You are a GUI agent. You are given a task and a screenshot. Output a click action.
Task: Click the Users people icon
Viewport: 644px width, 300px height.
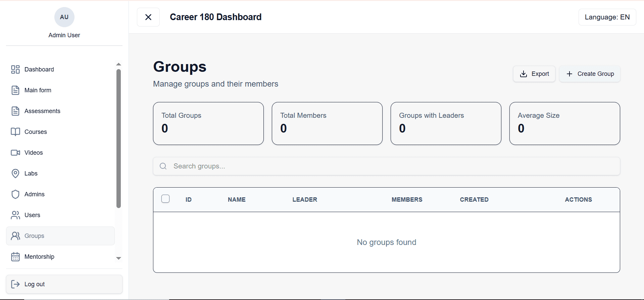15,215
